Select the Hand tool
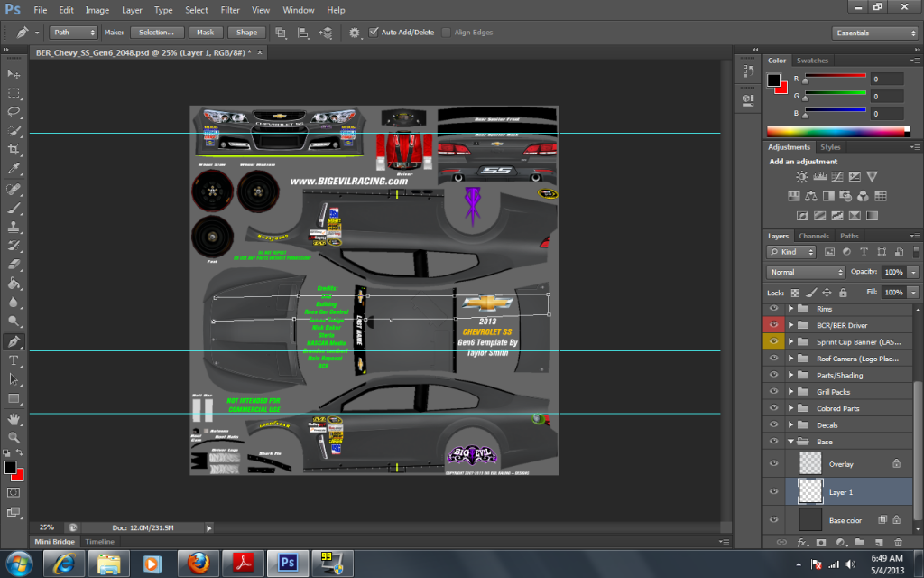The height and width of the screenshot is (578, 924). coord(14,419)
